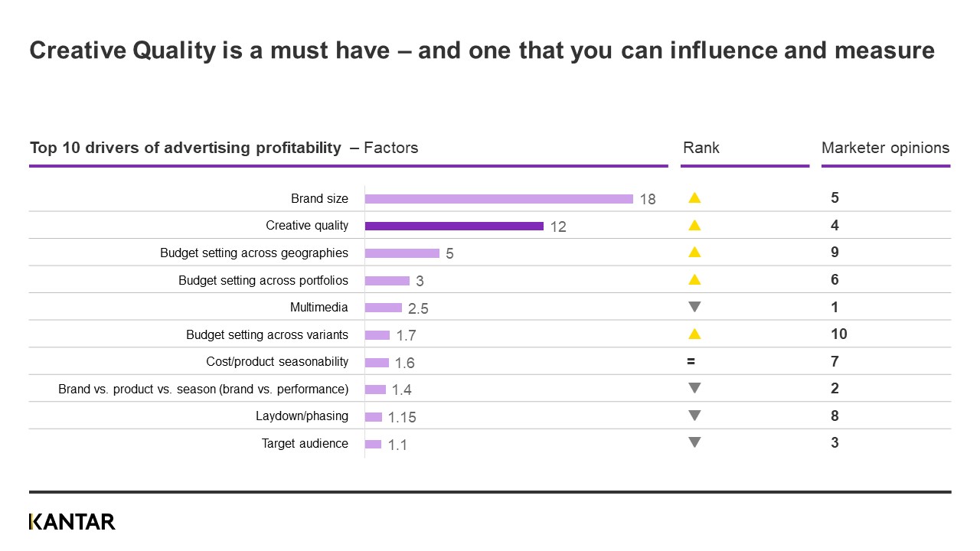Click the Multimedia bar value 2.5

tap(418, 308)
